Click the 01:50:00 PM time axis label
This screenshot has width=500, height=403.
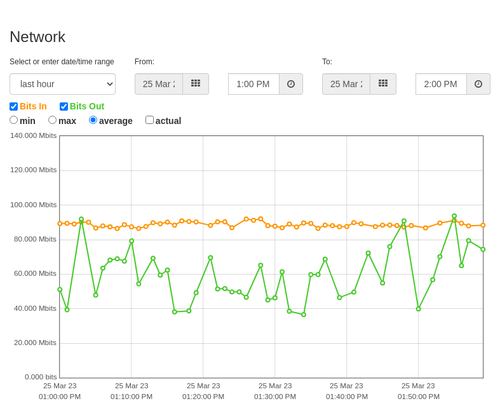418,397
